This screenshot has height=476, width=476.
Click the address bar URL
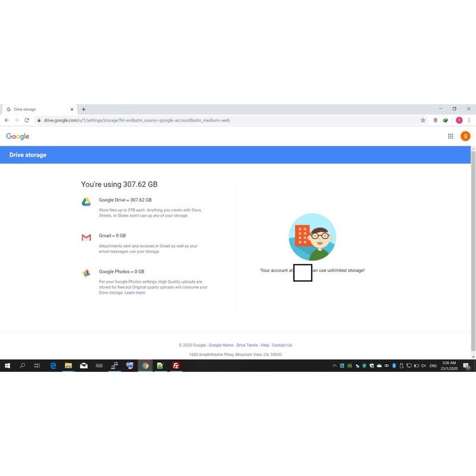(137, 120)
